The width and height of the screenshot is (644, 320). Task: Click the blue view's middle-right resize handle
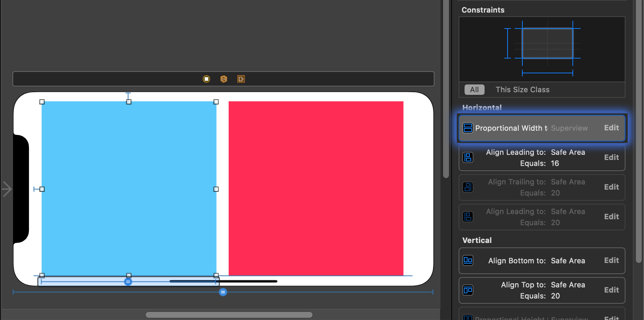(216, 189)
